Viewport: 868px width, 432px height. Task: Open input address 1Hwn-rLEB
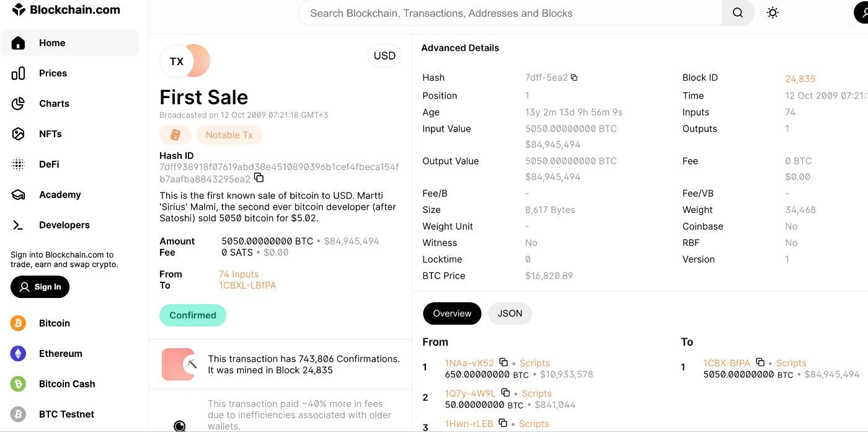pos(469,424)
